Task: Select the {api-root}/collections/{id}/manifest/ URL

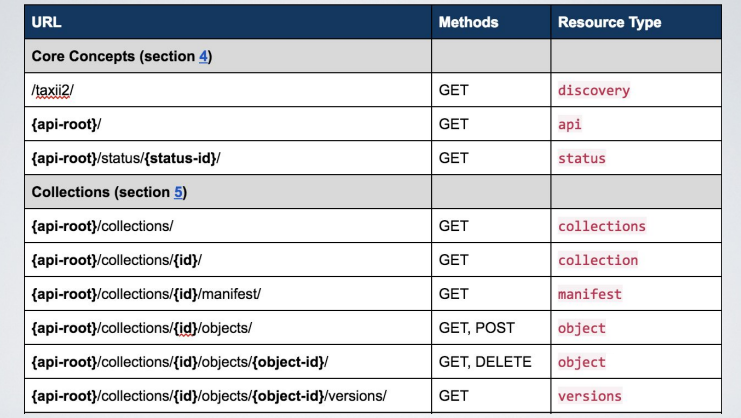Action: click(x=146, y=294)
